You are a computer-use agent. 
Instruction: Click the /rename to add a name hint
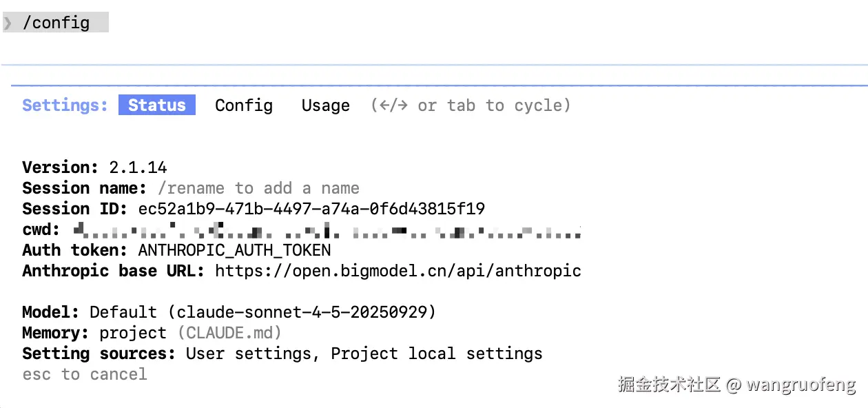tap(258, 188)
